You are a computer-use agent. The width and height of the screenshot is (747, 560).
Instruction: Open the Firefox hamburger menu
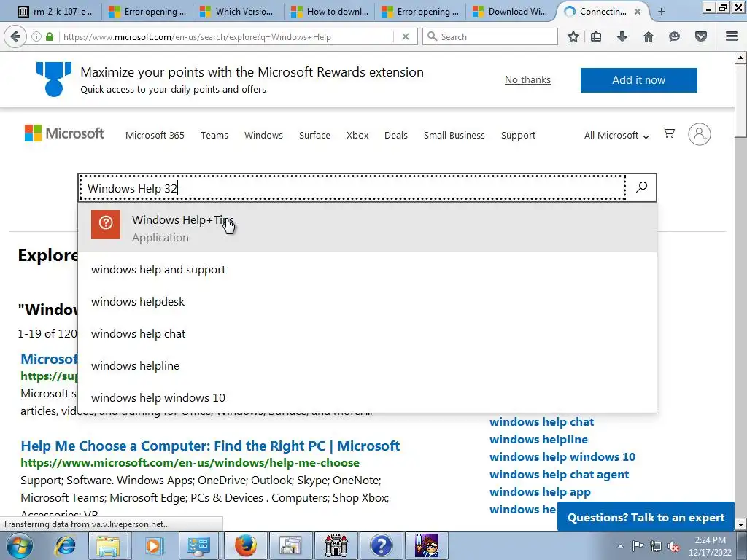(x=732, y=36)
